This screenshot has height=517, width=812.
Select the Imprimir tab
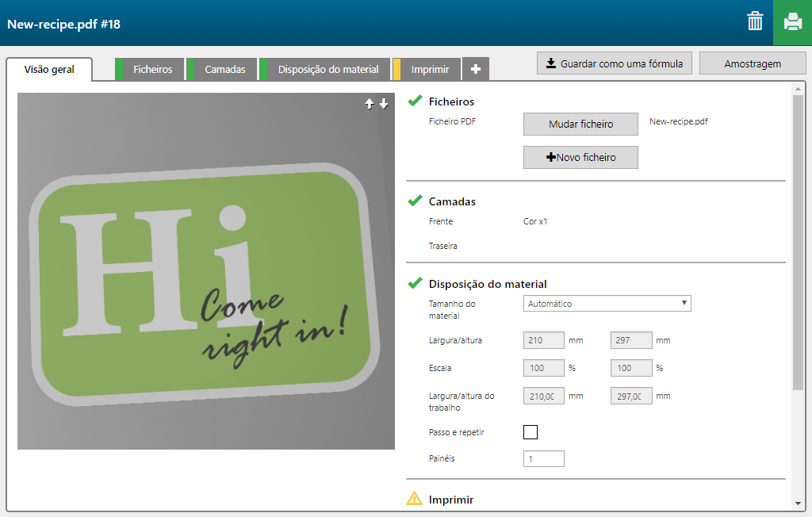[x=430, y=70]
